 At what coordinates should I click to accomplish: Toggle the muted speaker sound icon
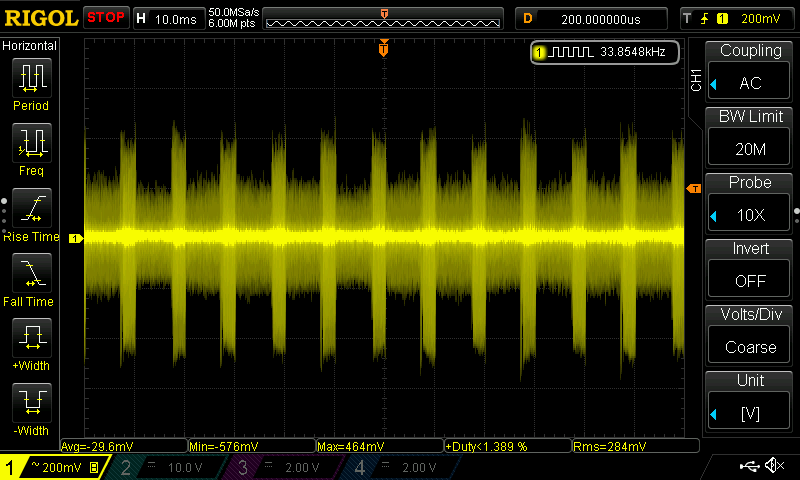[x=774, y=466]
